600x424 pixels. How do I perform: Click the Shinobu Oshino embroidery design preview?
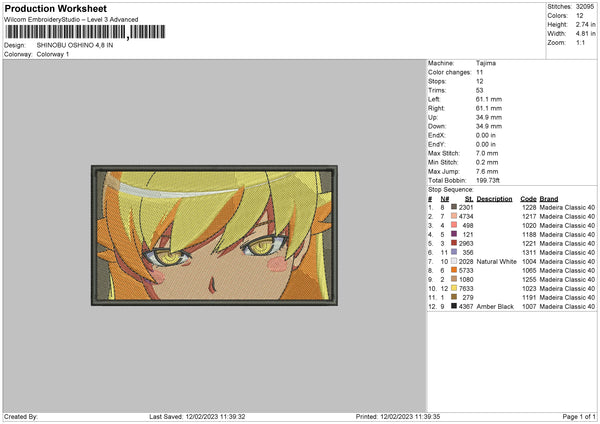pyautogui.click(x=214, y=235)
